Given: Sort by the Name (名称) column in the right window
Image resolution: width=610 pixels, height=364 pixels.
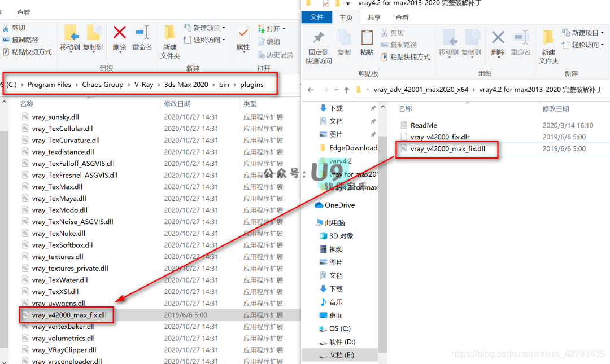Looking at the screenshot, I should click(x=406, y=109).
